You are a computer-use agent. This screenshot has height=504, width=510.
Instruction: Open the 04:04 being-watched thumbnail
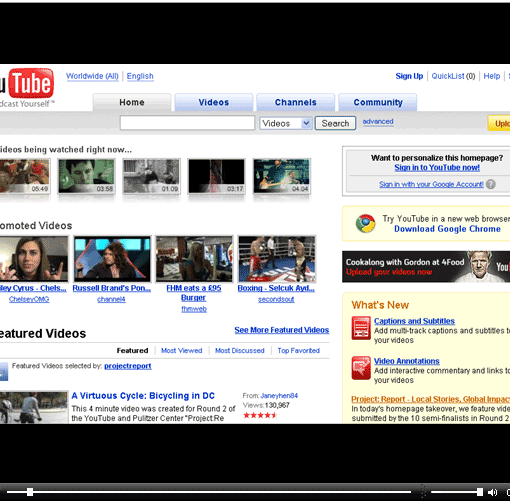tap(282, 176)
